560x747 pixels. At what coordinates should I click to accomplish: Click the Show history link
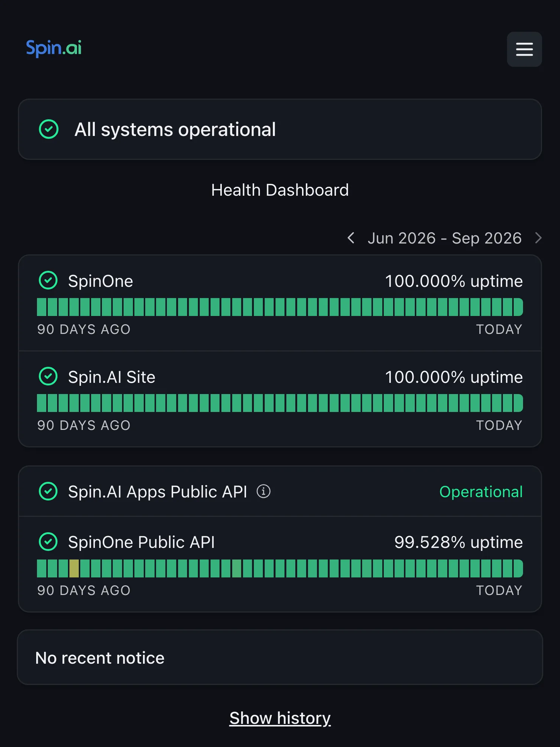pos(280,718)
